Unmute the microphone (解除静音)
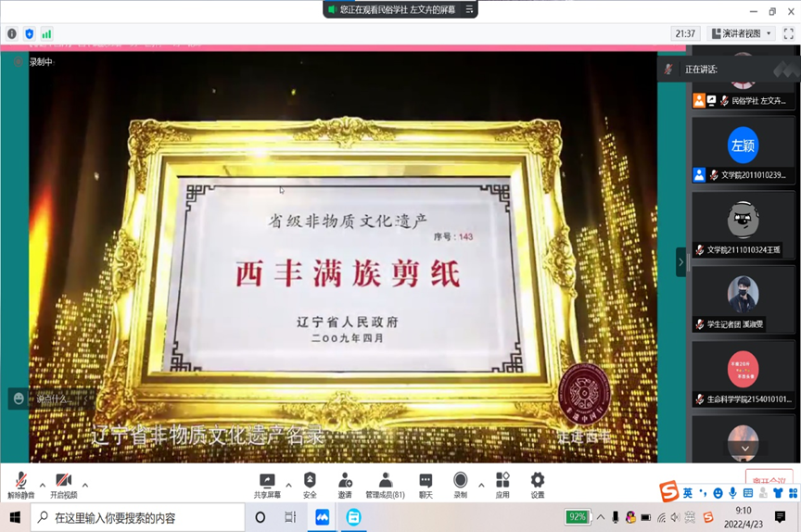The image size is (801, 532). pos(19,481)
